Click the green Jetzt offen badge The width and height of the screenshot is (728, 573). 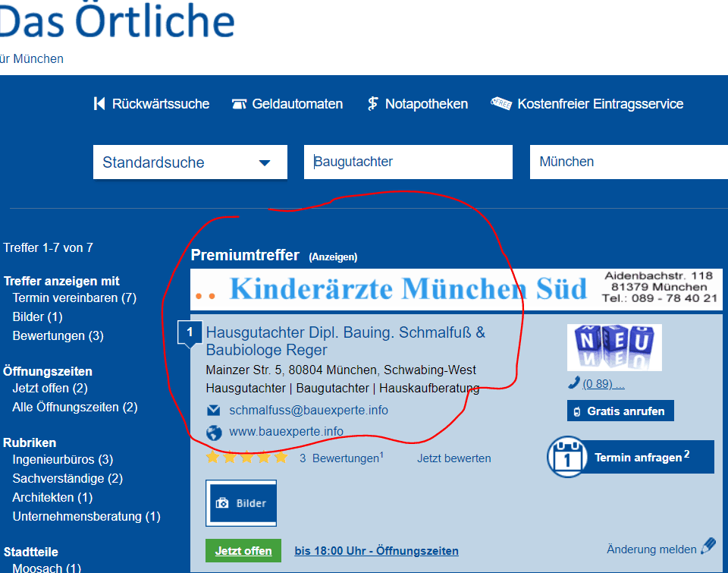[x=243, y=551]
